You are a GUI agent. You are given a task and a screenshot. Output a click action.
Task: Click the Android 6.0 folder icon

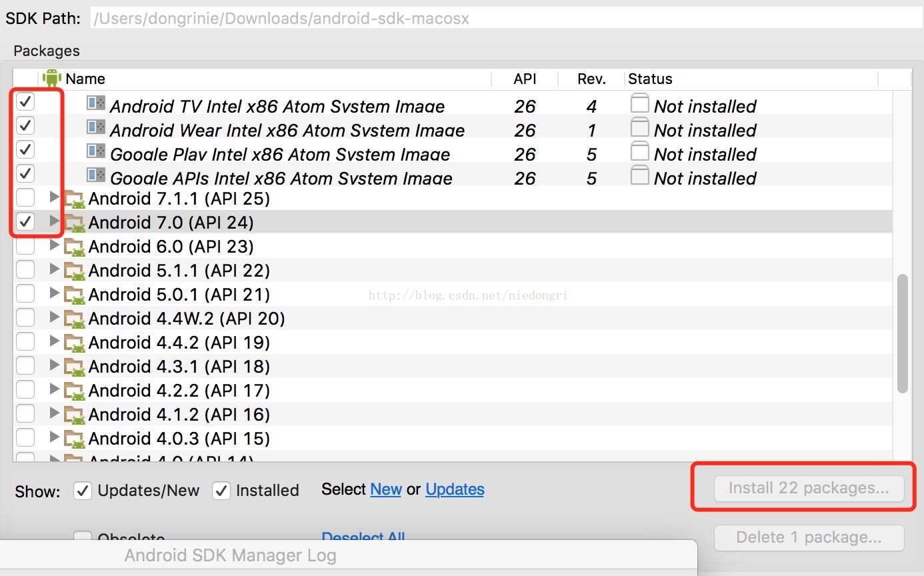[75, 247]
